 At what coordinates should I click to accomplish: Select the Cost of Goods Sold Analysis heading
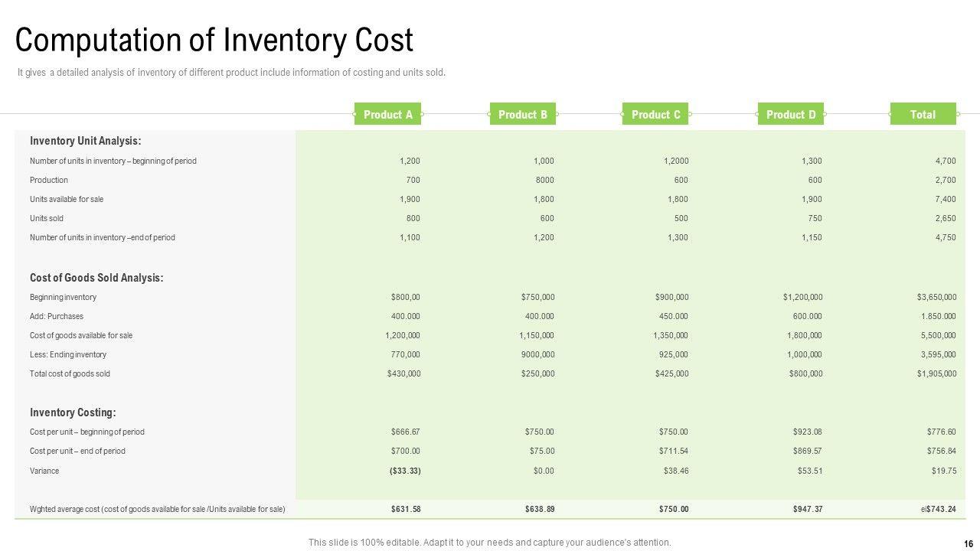point(96,278)
